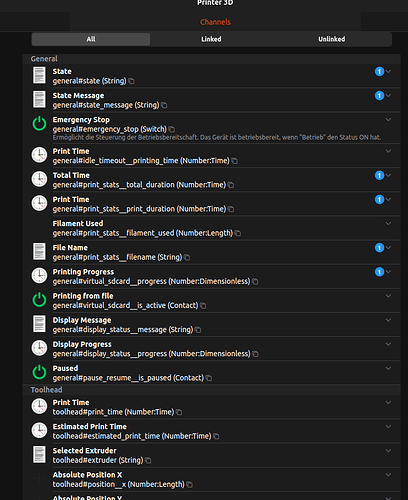Click the Printing from file power icon

click(x=39, y=300)
